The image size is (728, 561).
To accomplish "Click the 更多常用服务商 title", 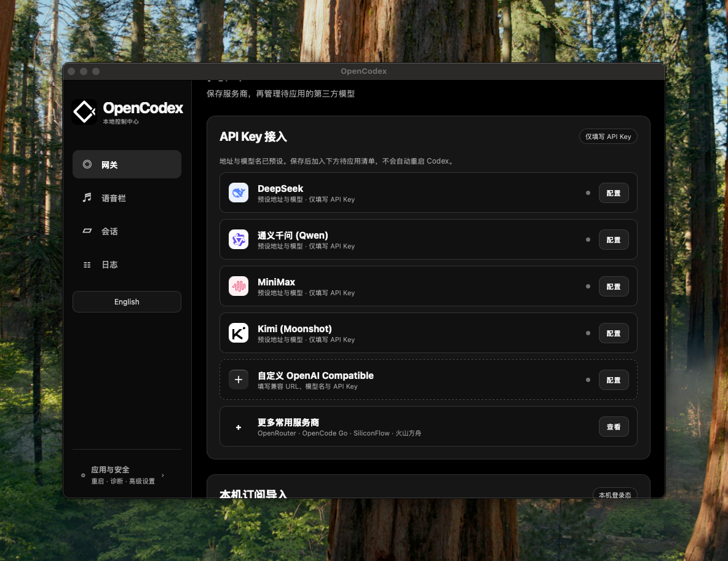I will point(288,422).
